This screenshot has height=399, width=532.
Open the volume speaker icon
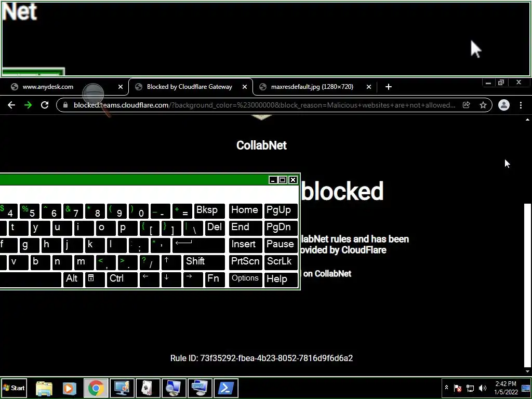click(x=482, y=388)
